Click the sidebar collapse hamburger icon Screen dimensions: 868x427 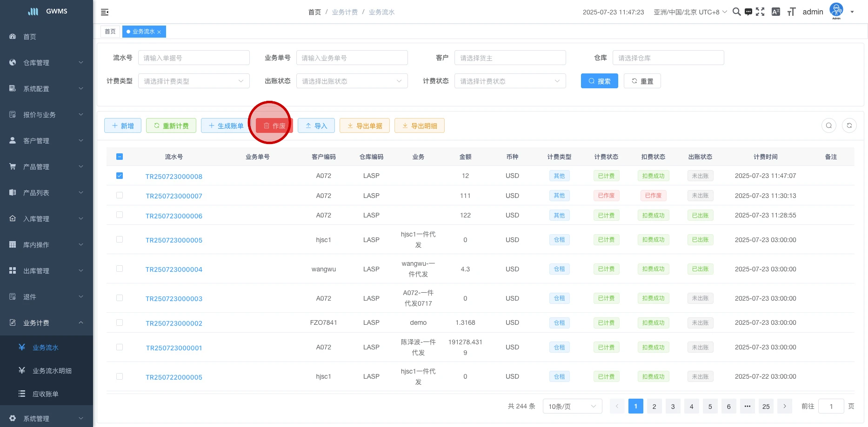(x=105, y=12)
